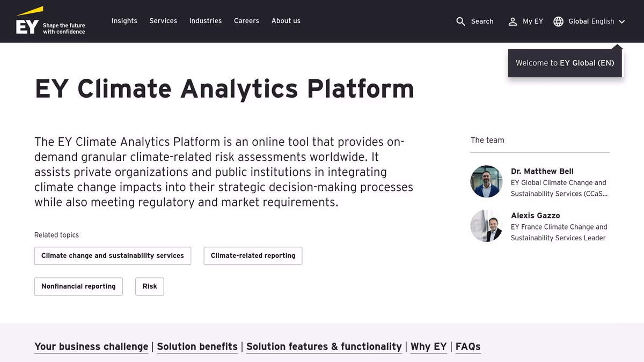Jump to Your business challenge section
Screen dimensions: 644x362
91,346
